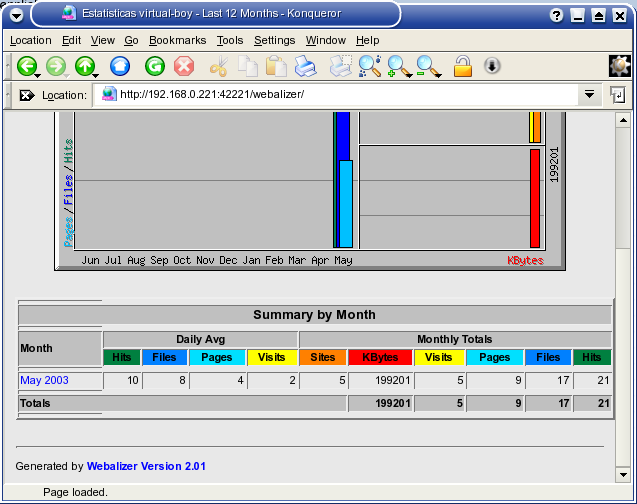Click the red KBytes chart label
The image size is (637, 504).
[525, 260]
